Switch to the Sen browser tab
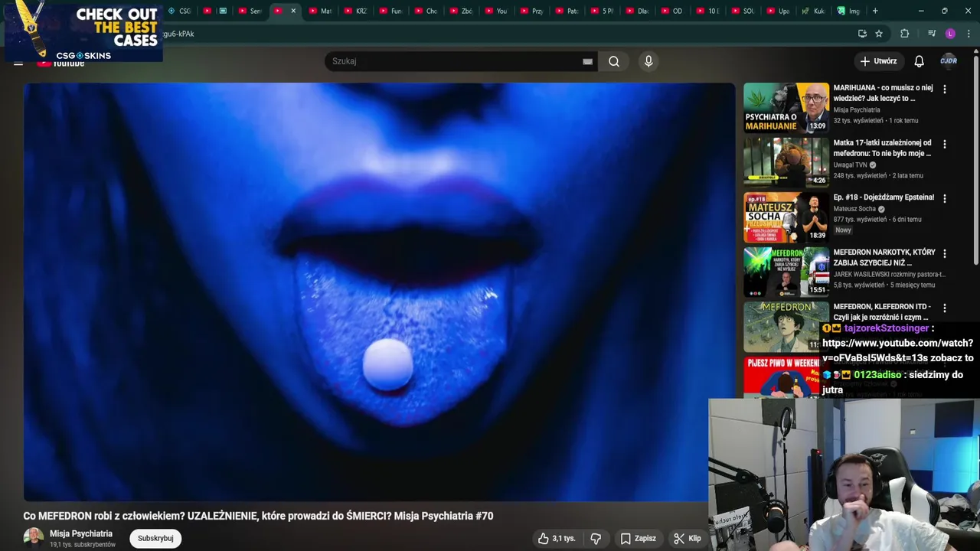 tap(249, 11)
